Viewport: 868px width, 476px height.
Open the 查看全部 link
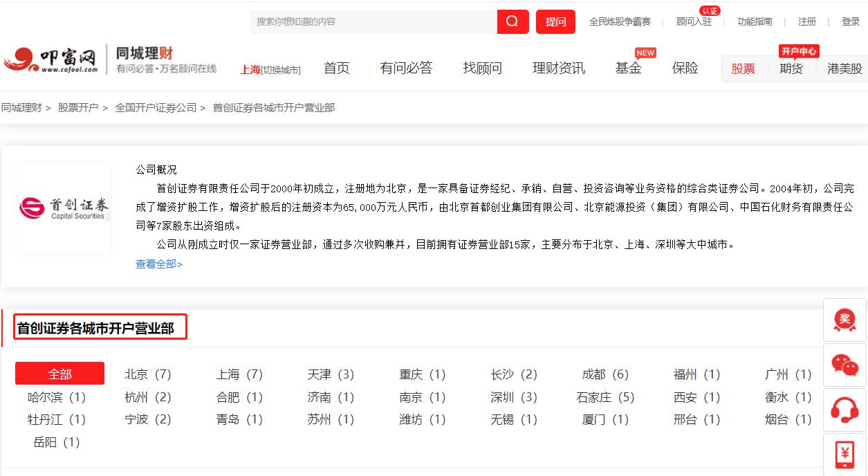tap(157, 265)
